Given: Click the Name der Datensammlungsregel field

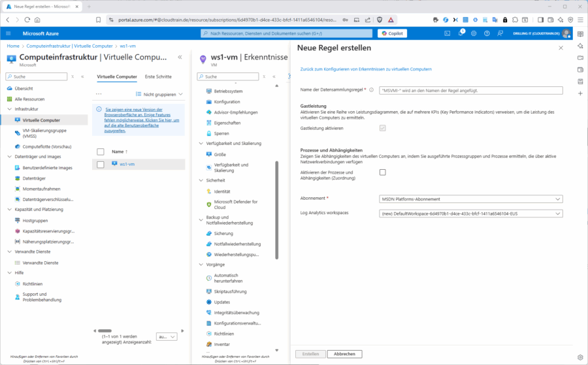Looking at the screenshot, I should (470, 90).
